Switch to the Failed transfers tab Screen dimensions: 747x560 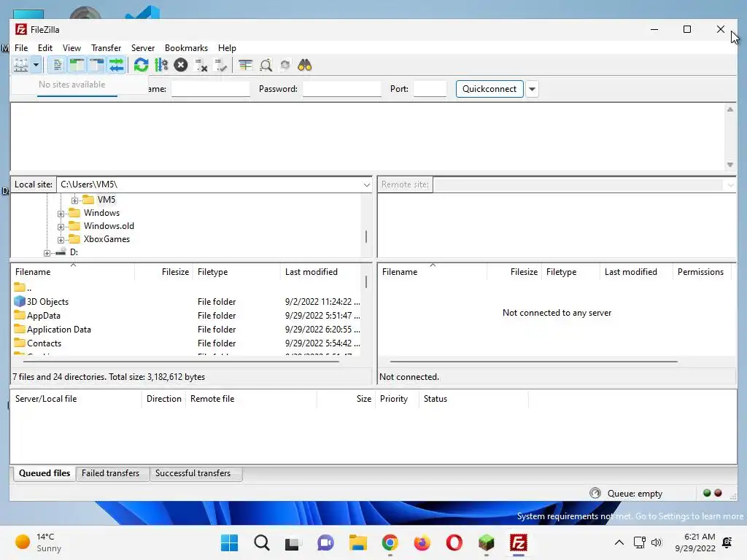[111, 473]
